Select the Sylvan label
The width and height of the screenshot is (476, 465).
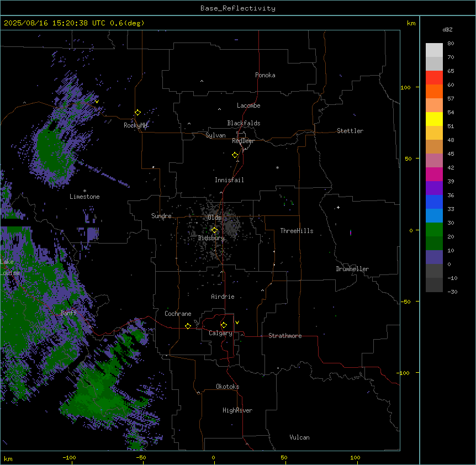click(x=215, y=135)
